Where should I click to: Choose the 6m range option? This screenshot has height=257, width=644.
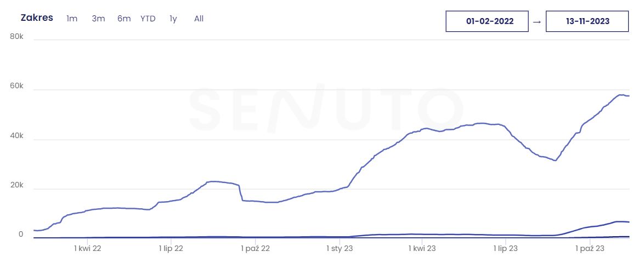pos(124,19)
